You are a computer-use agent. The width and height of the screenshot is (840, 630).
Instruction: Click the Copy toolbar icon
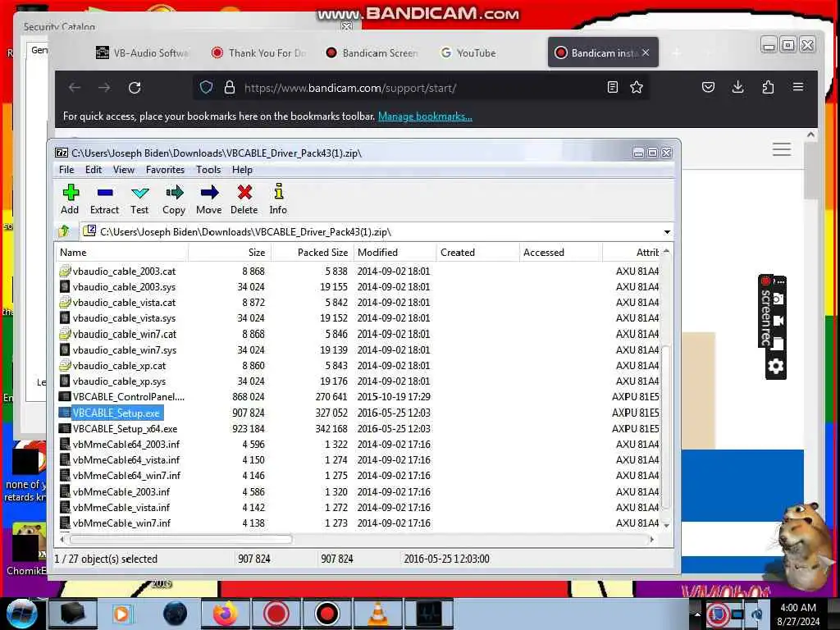click(x=174, y=199)
